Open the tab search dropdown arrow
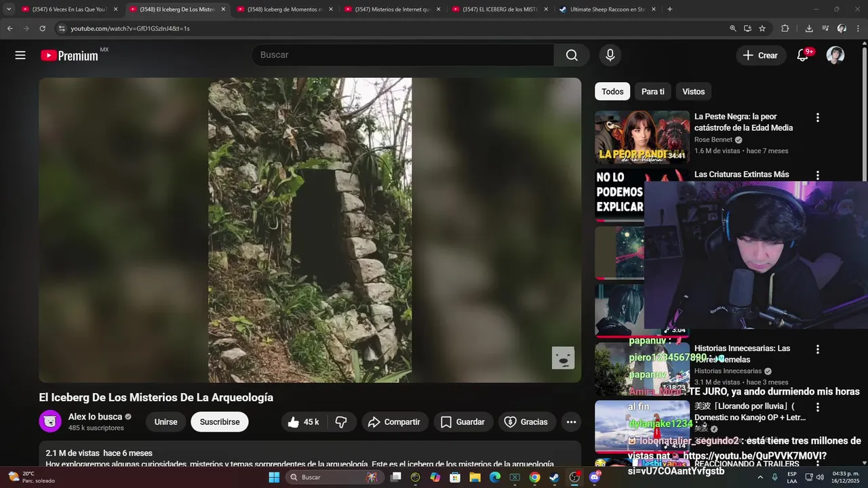Viewport: 868px width, 488px height. pyautogui.click(x=8, y=9)
